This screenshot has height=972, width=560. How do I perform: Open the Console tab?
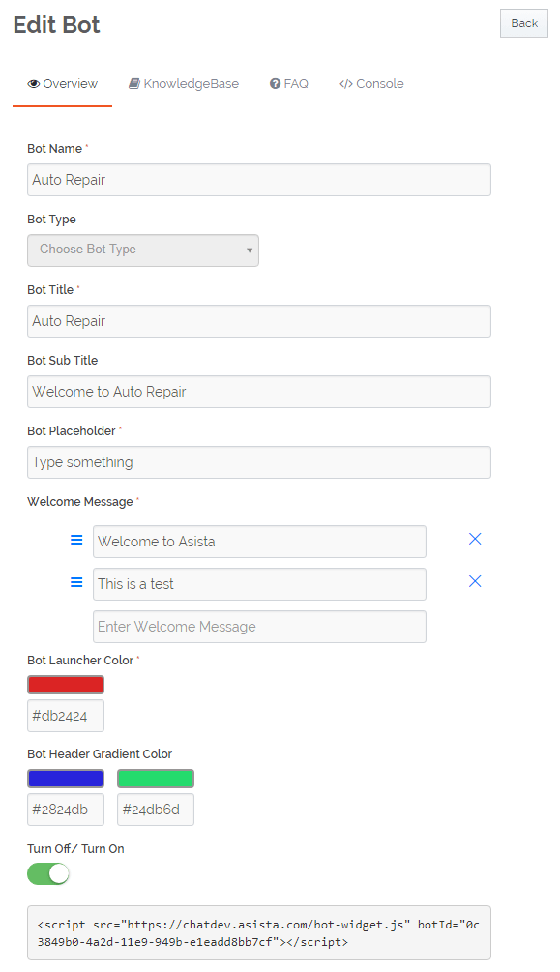[x=371, y=84]
